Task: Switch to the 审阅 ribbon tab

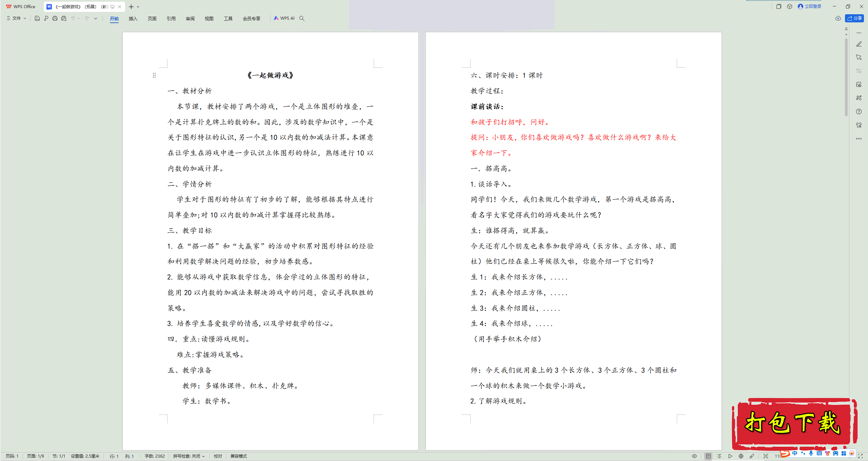Action: coord(190,18)
